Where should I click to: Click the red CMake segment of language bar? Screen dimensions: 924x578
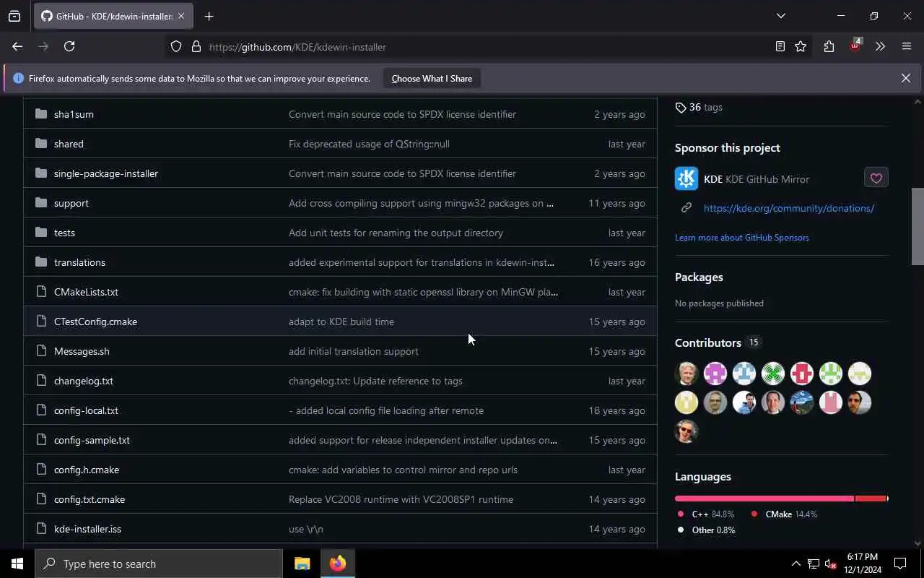pos(871,499)
